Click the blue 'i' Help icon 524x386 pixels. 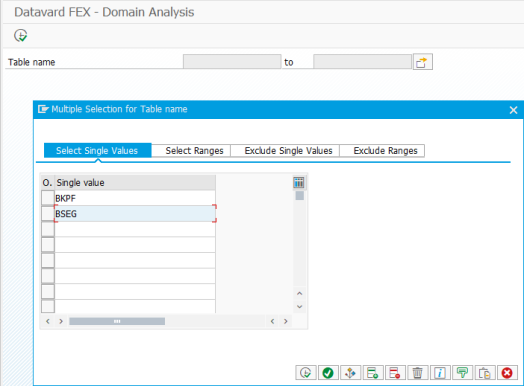pos(440,373)
